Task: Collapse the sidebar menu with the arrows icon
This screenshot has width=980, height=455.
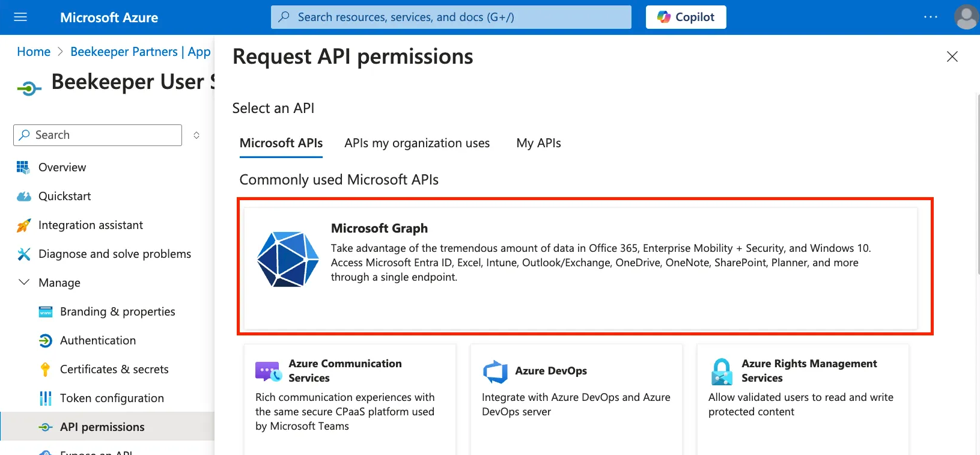Action: (196, 135)
